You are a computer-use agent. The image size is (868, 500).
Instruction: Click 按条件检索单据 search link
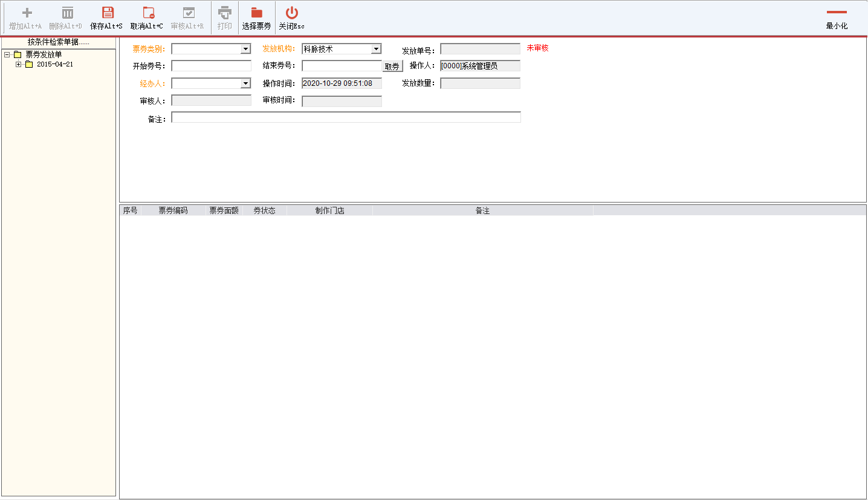(x=59, y=42)
